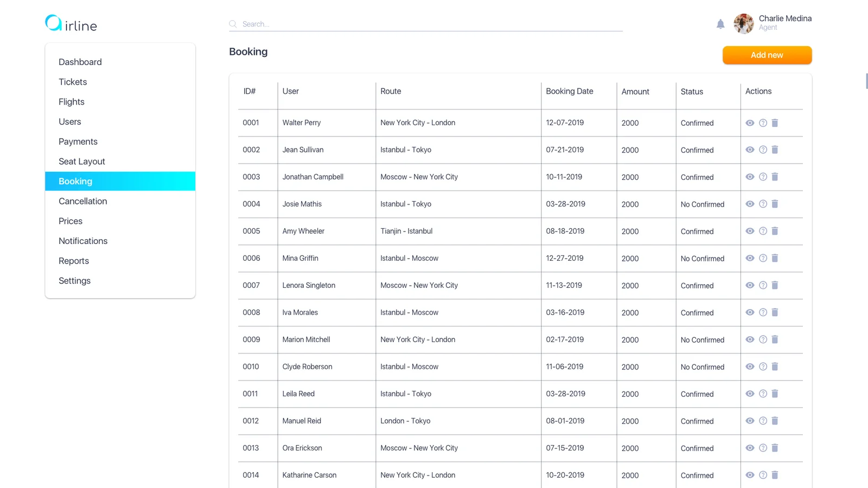Show details of Marion Mitchell's booking

coord(750,340)
